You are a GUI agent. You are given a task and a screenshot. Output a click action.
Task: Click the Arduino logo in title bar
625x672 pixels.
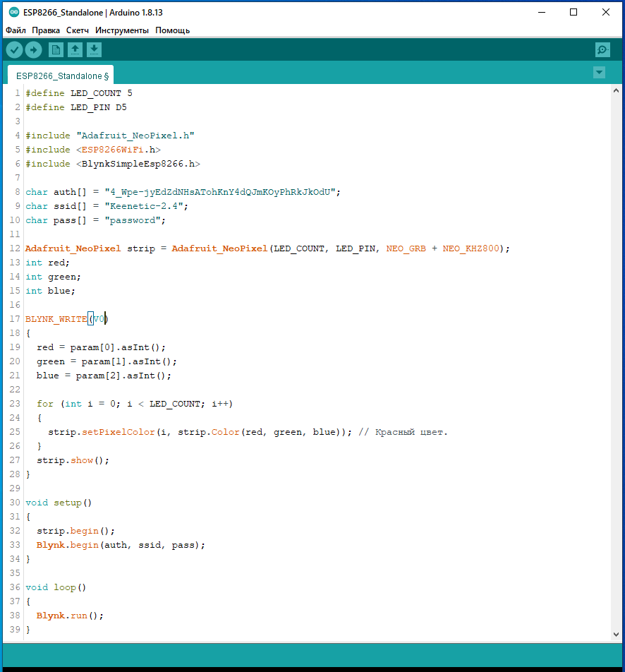14,12
